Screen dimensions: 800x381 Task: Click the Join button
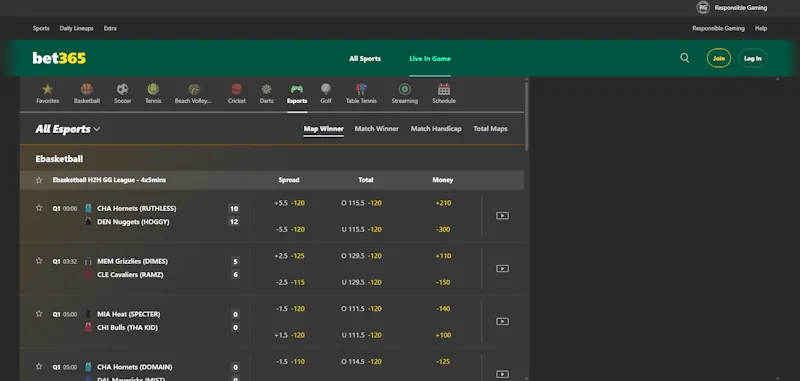pyautogui.click(x=719, y=59)
